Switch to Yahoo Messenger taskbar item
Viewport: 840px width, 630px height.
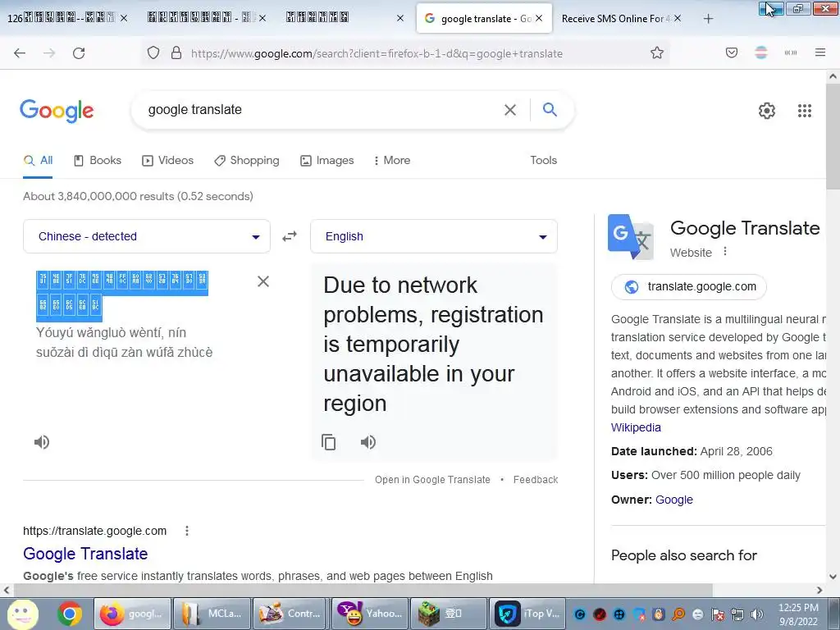coord(370,614)
